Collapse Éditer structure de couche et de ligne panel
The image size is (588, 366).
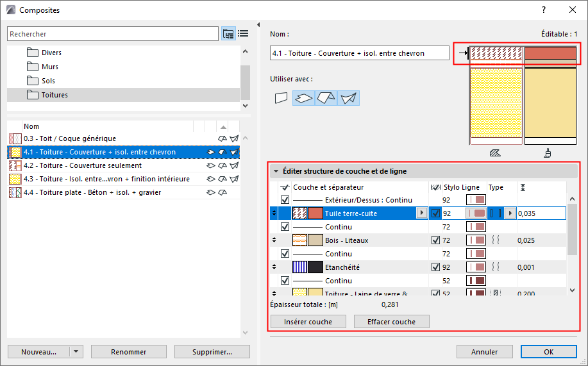276,171
